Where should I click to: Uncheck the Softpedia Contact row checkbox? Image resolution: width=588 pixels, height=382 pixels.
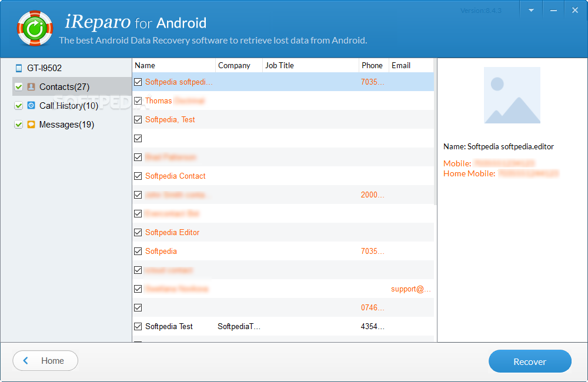[x=138, y=176]
